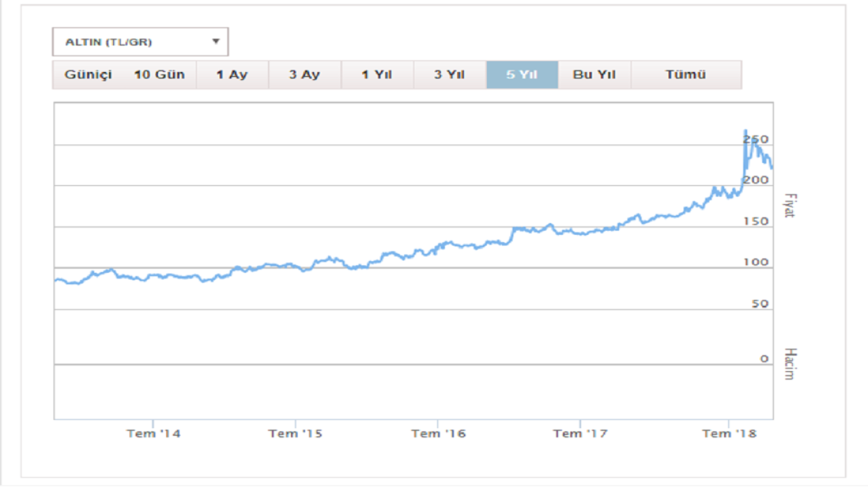
Task: Click the Tem '14 axis label
Action: (x=153, y=434)
